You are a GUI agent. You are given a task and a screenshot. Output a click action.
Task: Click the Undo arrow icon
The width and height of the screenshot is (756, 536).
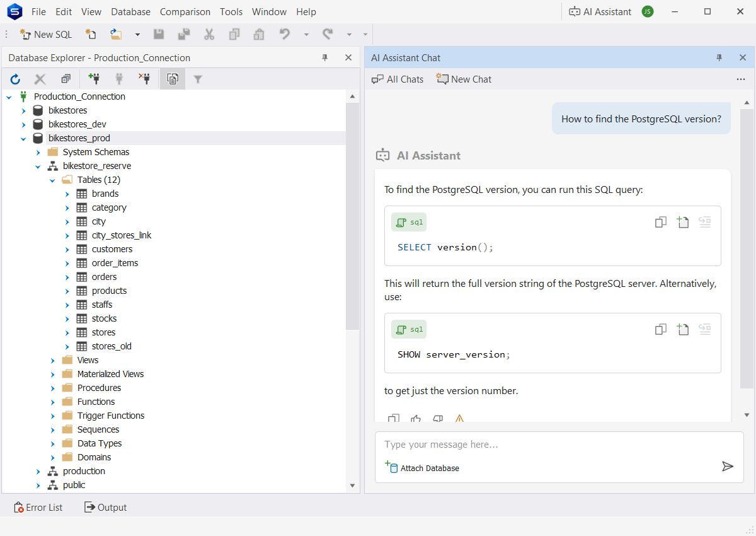[285, 35]
